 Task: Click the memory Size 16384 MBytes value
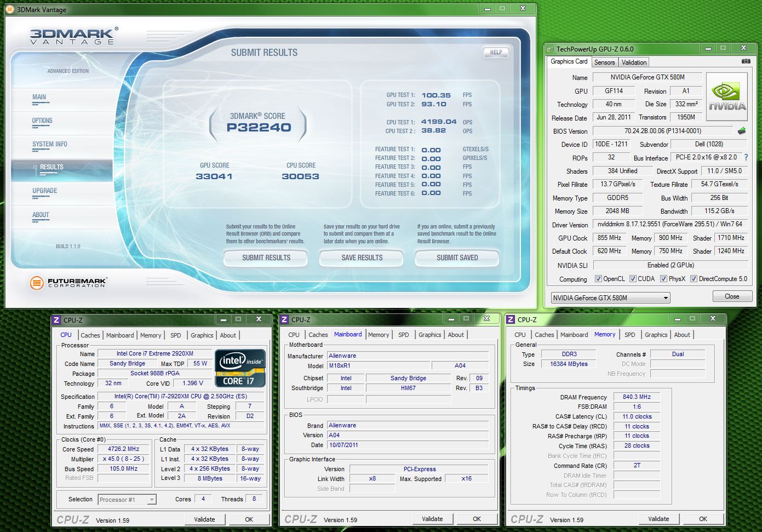tap(569, 364)
